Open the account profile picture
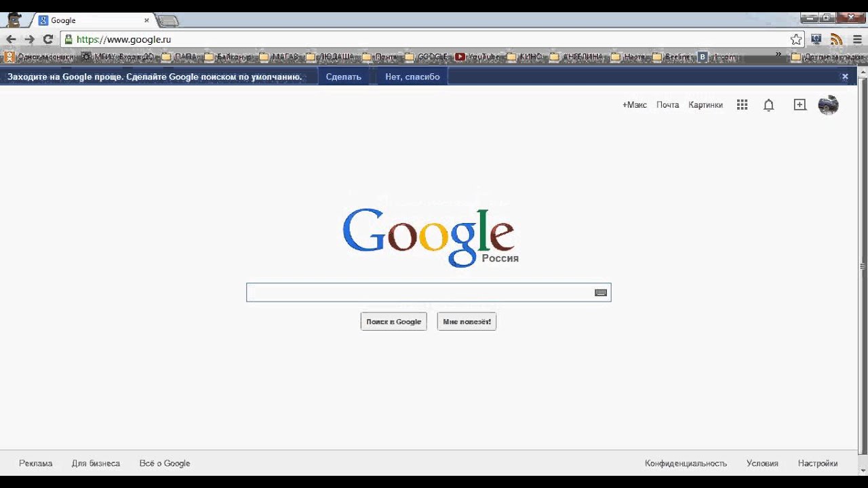 [x=829, y=104]
